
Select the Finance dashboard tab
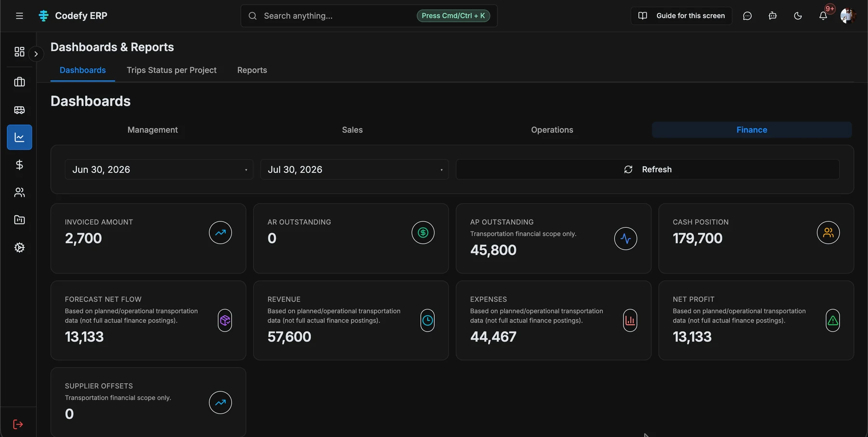pos(752,130)
